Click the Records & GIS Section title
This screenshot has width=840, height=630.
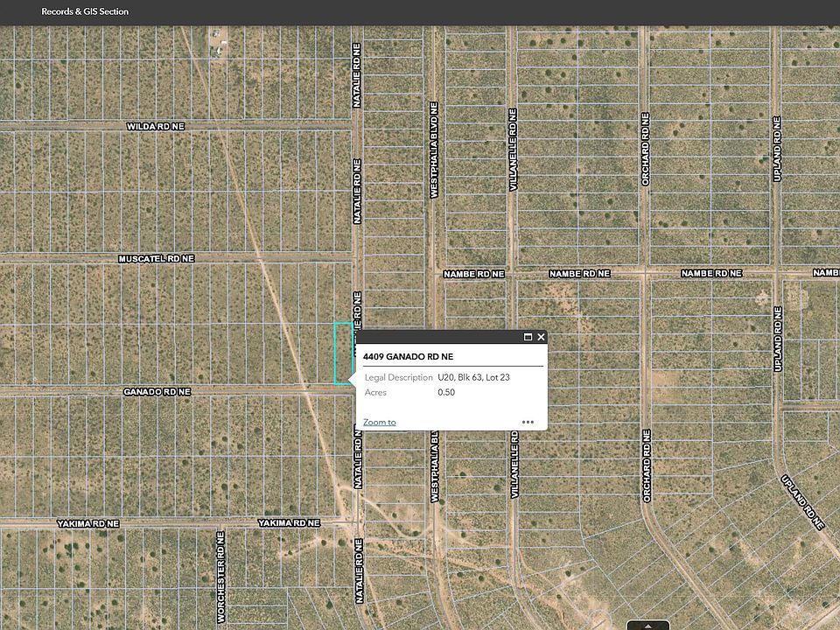click(x=85, y=11)
